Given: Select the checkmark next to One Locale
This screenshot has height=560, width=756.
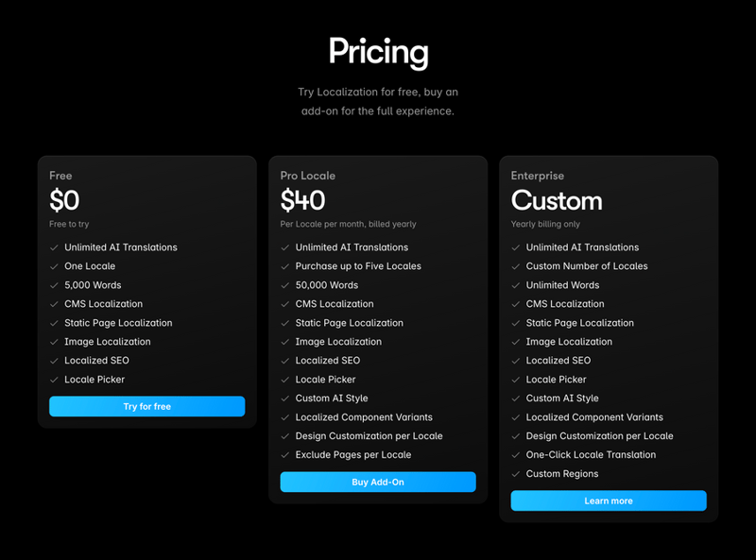Looking at the screenshot, I should (x=52, y=266).
